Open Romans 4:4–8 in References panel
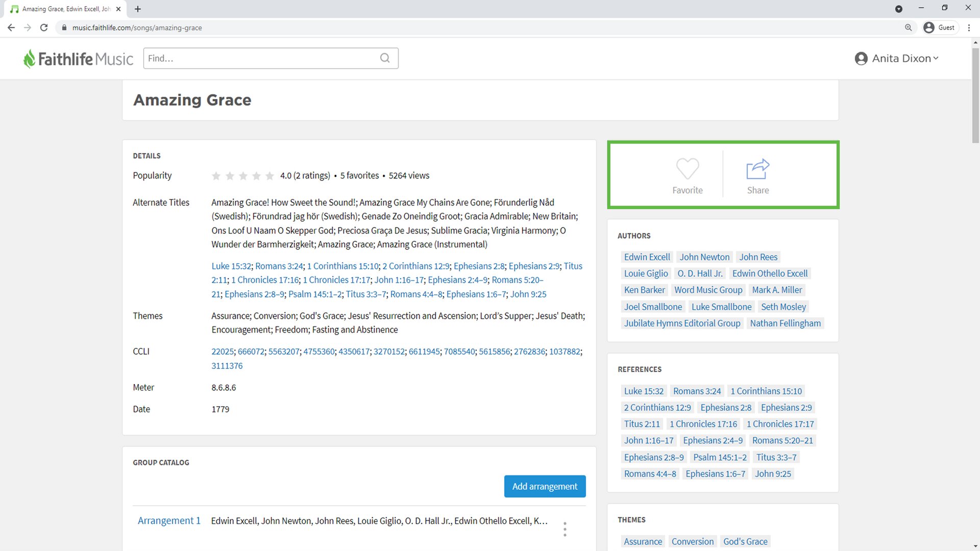The width and height of the screenshot is (980, 551). pyautogui.click(x=650, y=473)
